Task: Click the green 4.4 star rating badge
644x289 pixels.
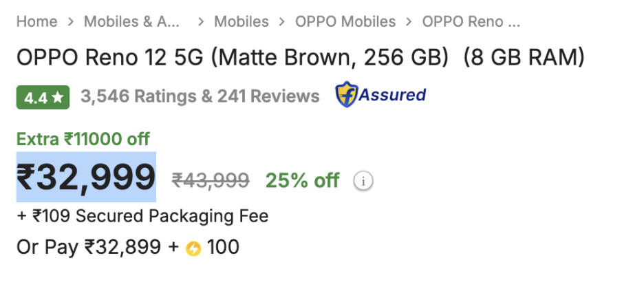Action: (x=43, y=97)
